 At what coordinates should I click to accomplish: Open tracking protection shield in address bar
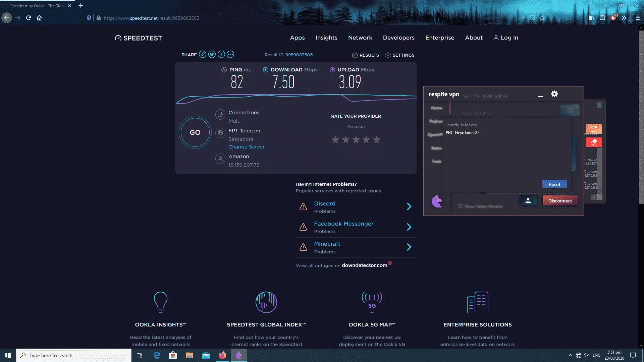click(x=89, y=18)
